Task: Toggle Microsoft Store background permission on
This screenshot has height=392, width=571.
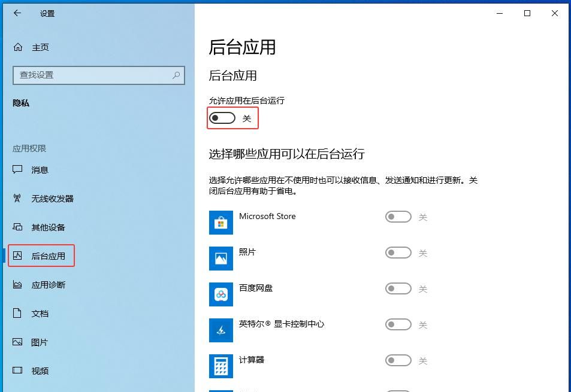Action: [x=398, y=217]
